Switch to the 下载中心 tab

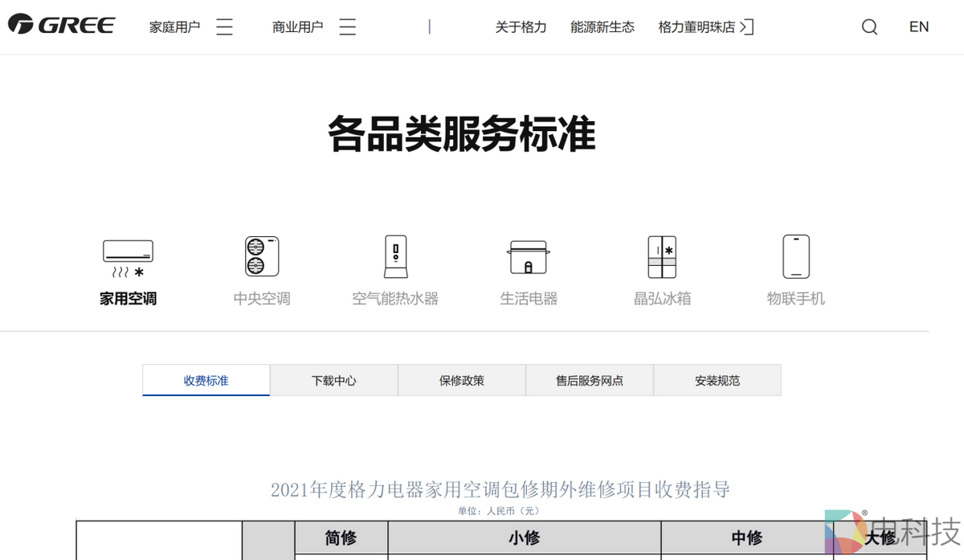(333, 379)
